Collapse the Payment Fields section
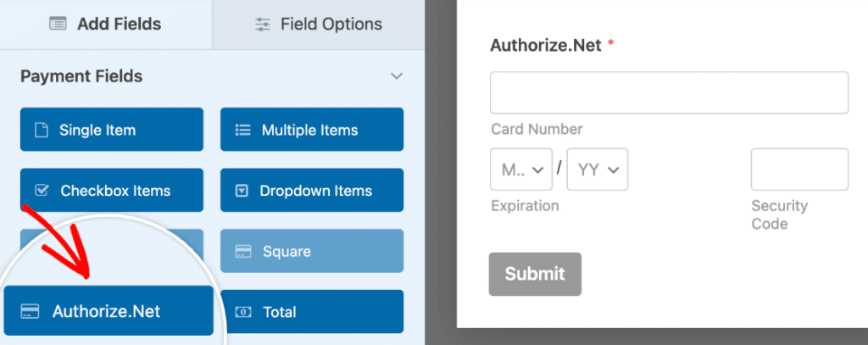Screen dimensions: 868x345 [x=396, y=76]
